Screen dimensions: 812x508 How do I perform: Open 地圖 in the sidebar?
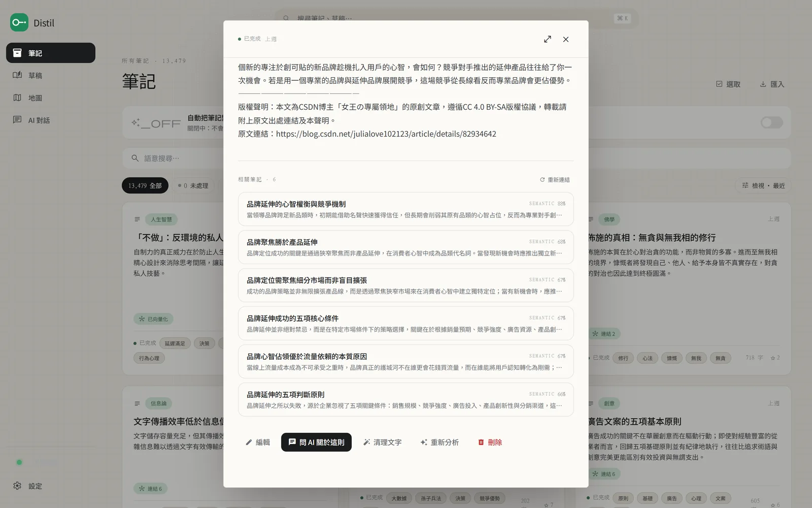51,98
